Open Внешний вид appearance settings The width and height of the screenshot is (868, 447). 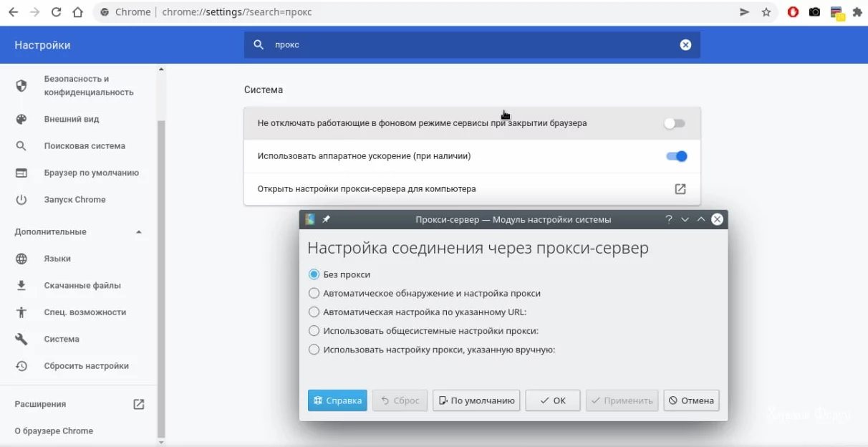(77, 119)
